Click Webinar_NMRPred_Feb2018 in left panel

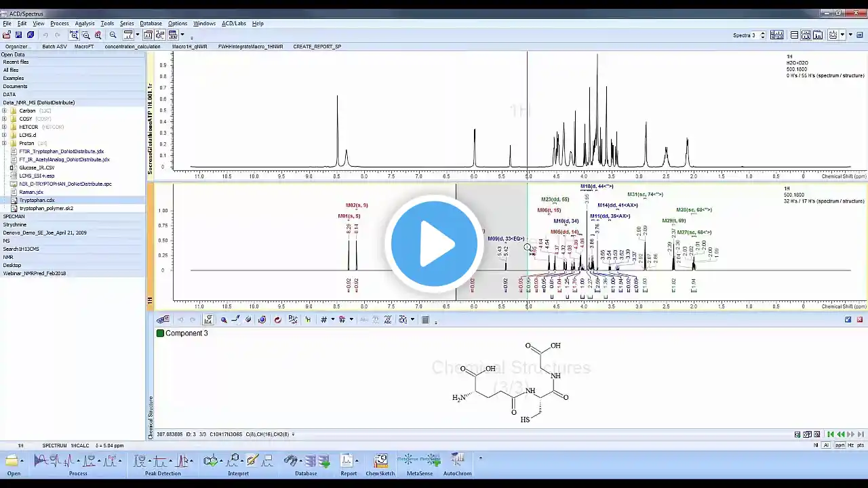coord(35,274)
